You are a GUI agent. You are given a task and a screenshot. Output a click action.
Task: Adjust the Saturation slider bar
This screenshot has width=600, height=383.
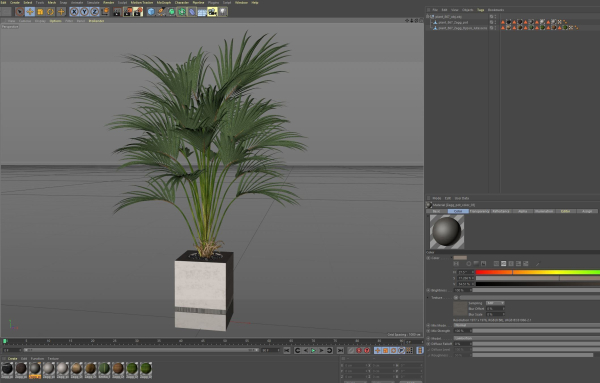537,278
